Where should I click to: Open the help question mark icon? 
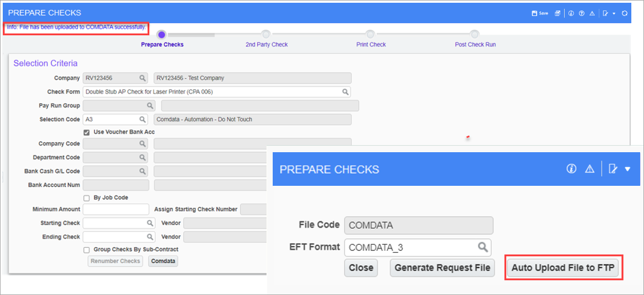pyautogui.click(x=582, y=13)
